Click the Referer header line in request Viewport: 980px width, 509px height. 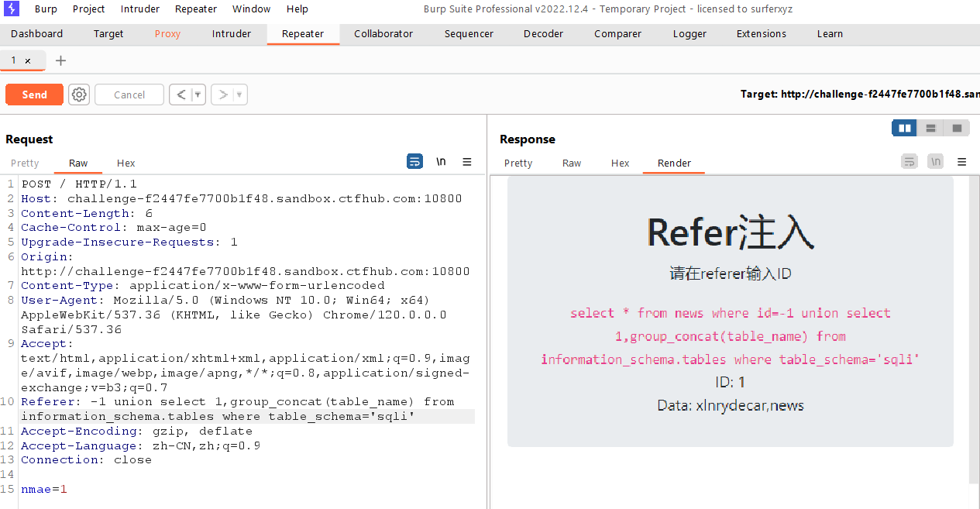(246, 409)
